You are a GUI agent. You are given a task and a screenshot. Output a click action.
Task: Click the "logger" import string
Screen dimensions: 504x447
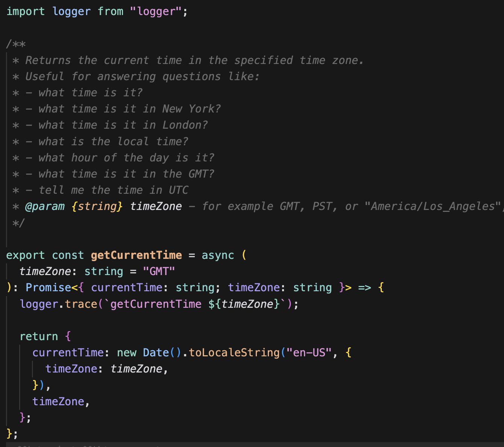[156, 11]
